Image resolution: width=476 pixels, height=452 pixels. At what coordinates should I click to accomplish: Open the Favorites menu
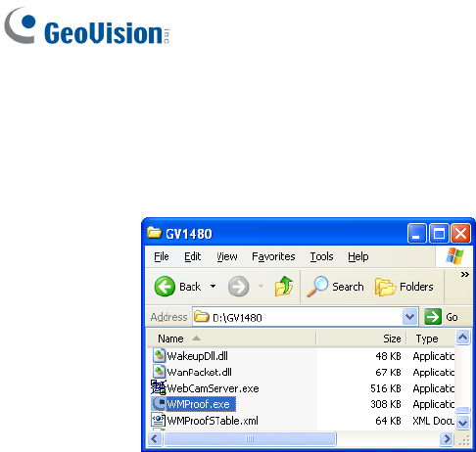273,256
